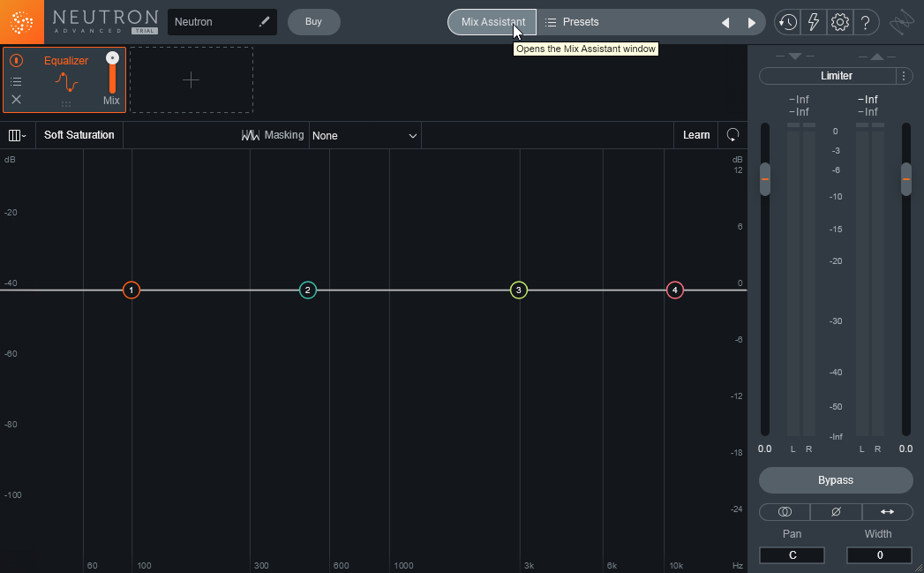924x573 pixels.
Task: Click the output gain 0.0 value
Action: click(905, 449)
